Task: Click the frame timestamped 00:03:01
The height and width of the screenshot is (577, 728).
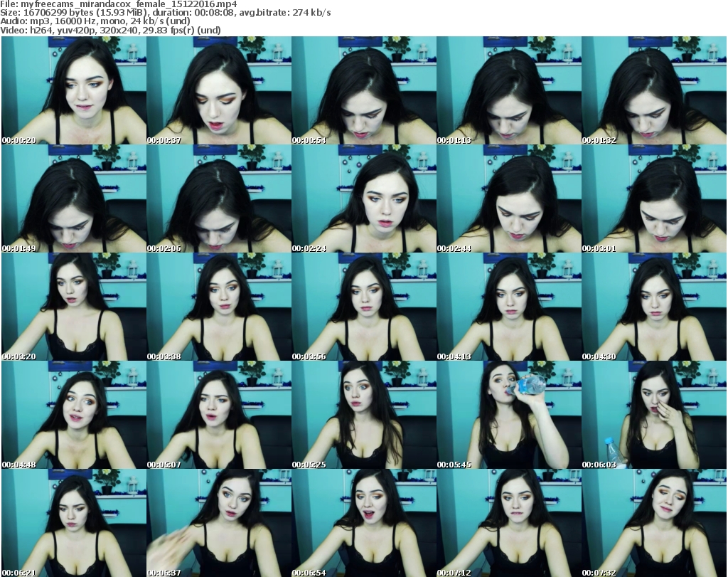Action: (654, 198)
